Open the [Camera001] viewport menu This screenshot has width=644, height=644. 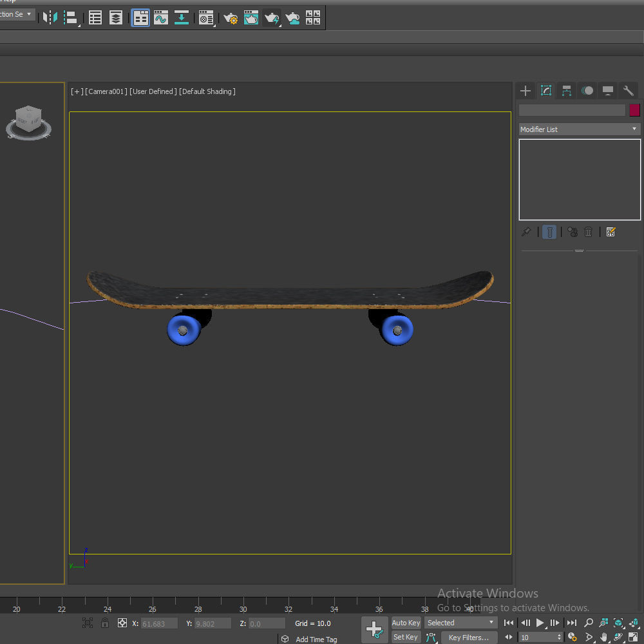tap(106, 91)
